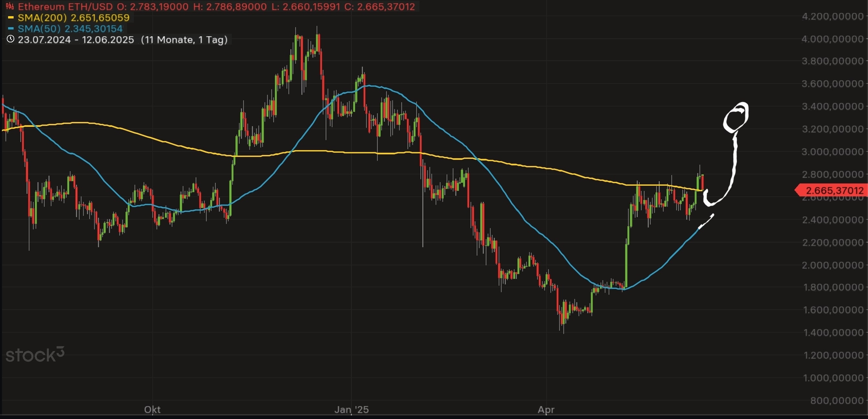Click the 4.000,00000 price axis label
868x419 pixels.
(x=832, y=39)
